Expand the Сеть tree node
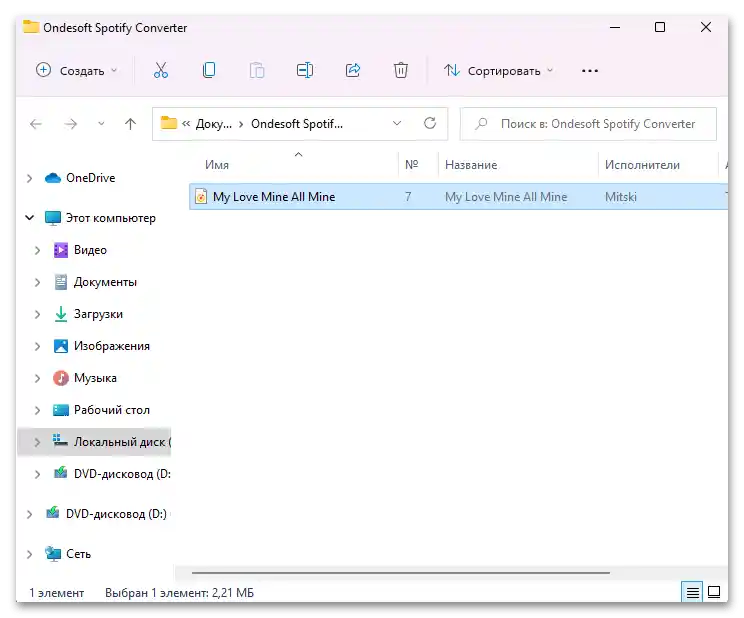 (29, 554)
